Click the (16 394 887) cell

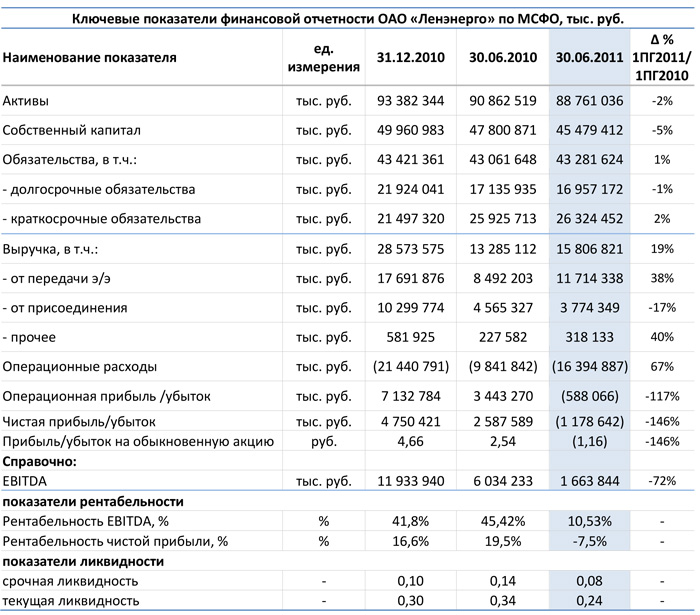pos(588,367)
